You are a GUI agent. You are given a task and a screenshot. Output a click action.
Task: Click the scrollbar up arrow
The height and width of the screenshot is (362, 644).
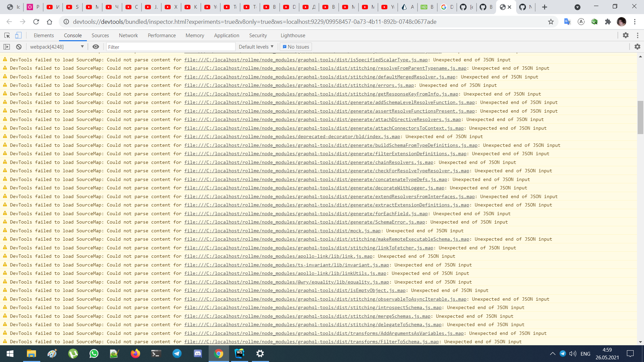[640, 56]
